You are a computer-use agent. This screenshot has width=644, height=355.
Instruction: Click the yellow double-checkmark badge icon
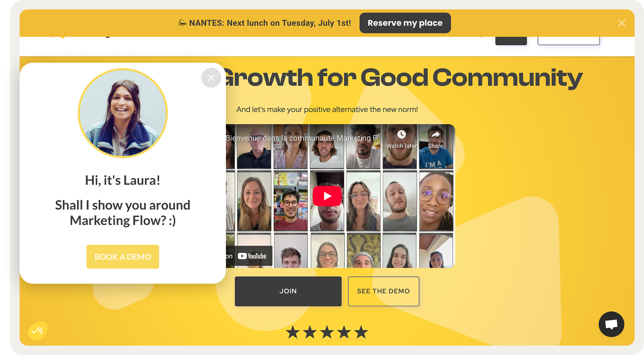(37, 331)
